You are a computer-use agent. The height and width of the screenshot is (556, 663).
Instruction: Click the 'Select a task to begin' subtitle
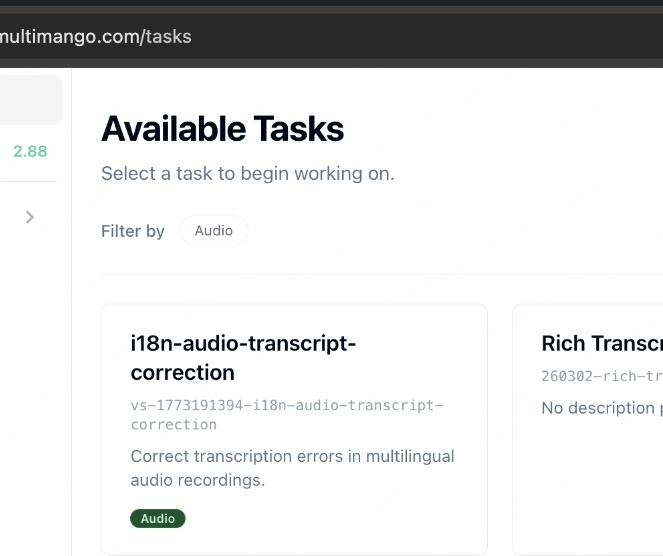[248, 173]
